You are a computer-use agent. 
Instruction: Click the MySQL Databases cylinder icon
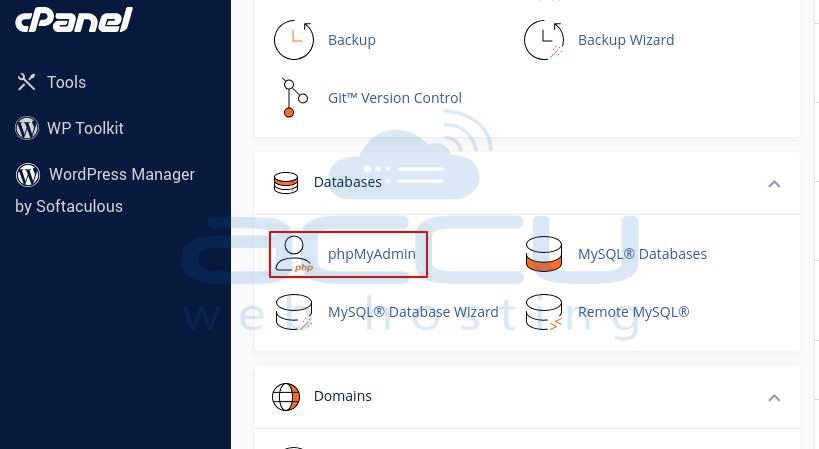click(544, 254)
